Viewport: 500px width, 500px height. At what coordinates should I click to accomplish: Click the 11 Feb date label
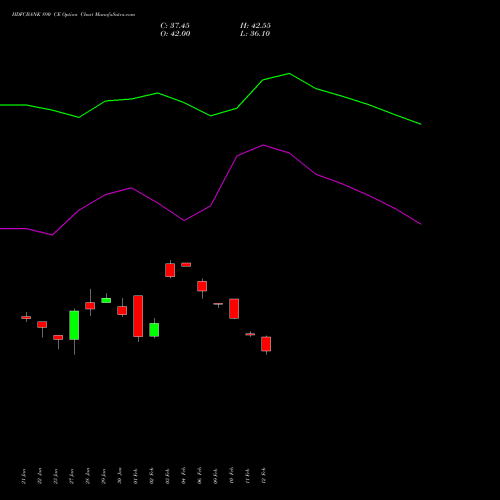[247, 476]
